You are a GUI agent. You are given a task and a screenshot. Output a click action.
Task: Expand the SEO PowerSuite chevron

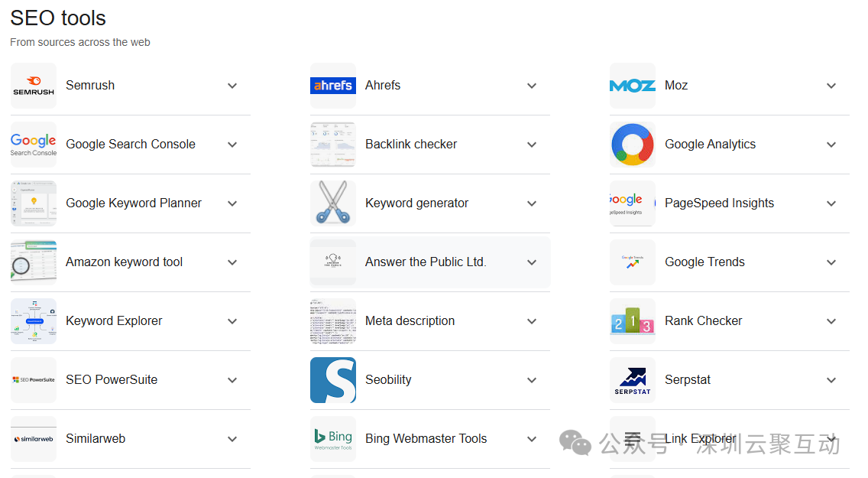[232, 380]
